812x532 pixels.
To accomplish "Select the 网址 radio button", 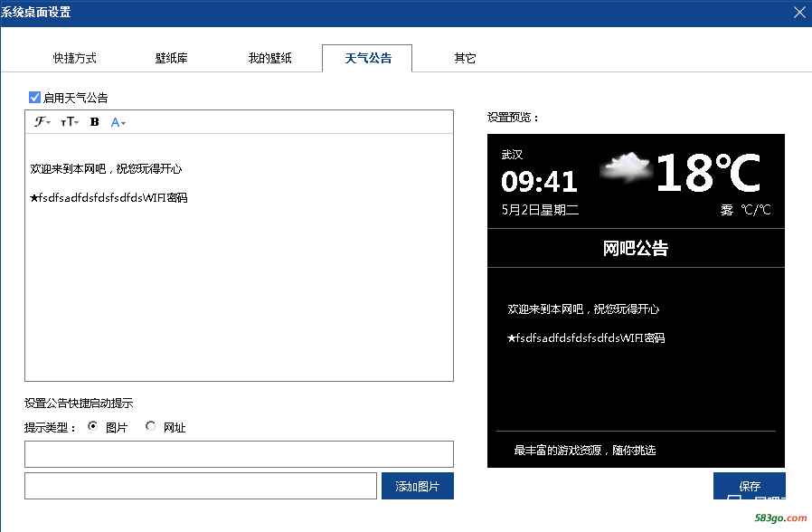I will (x=151, y=426).
